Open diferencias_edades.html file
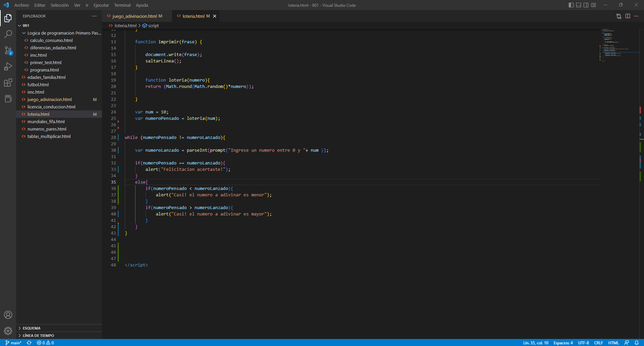The height and width of the screenshot is (346, 644). [x=59, y=48]
